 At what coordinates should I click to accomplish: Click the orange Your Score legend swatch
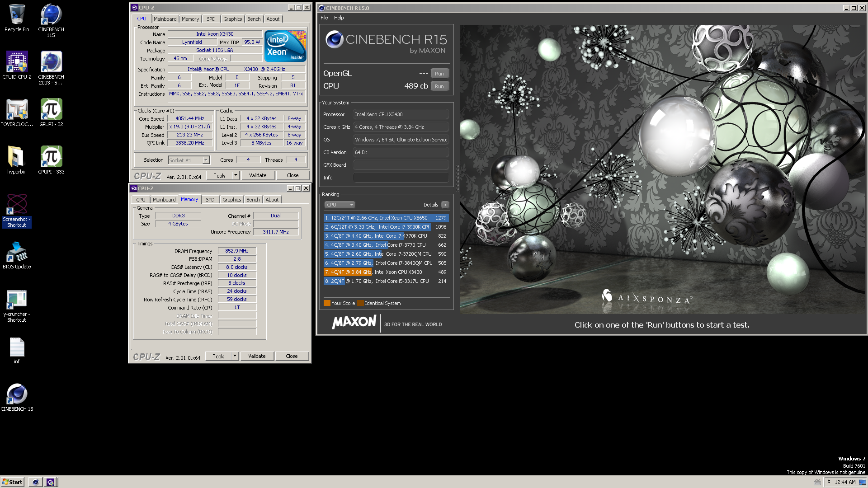point(327,303)
